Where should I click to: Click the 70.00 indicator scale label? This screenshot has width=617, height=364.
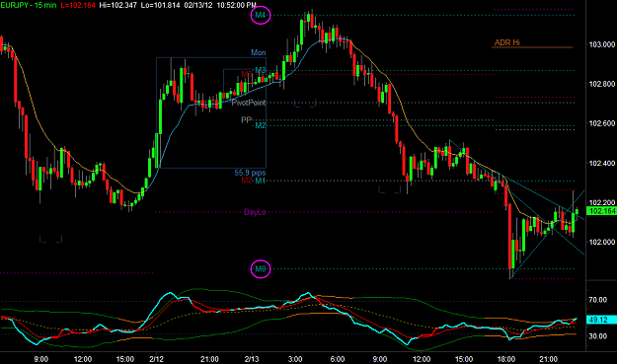click(x=597, y=300)
